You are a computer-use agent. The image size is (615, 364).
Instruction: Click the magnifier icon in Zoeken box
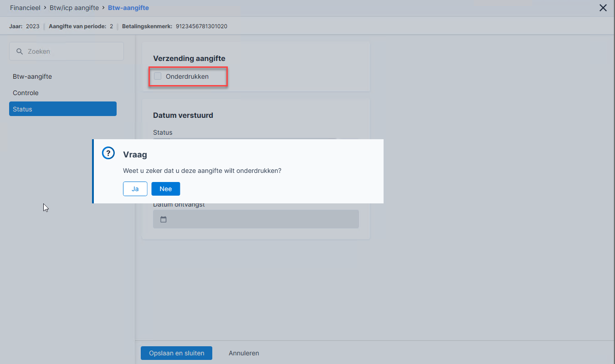coord(20,51)
